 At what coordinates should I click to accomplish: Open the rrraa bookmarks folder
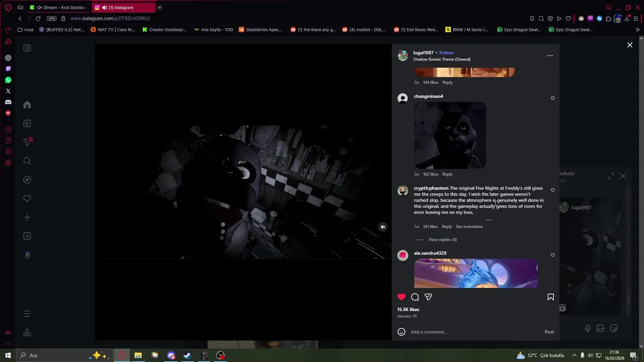pyautogui.click(x=25, y=30)
